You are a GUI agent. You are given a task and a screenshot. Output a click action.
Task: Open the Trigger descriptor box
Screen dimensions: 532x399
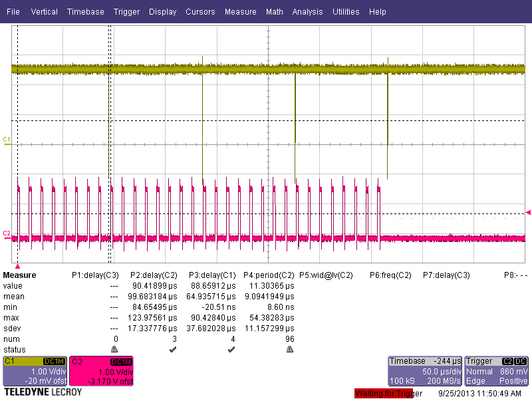(x=497, y=371)
